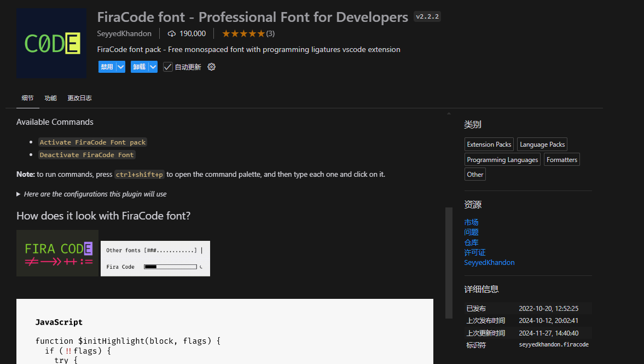Open extension settings gear icon
The width and height of the screenshot is (644, 364).
point(212,67)
